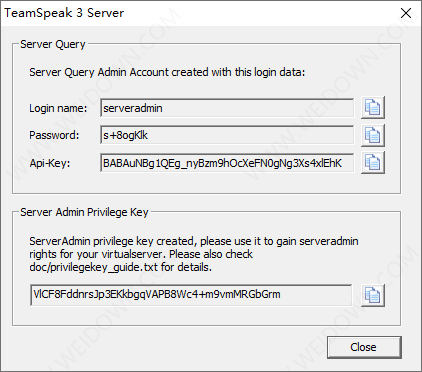Click the 'Server Query' group heading

click(x=53, y=44)
